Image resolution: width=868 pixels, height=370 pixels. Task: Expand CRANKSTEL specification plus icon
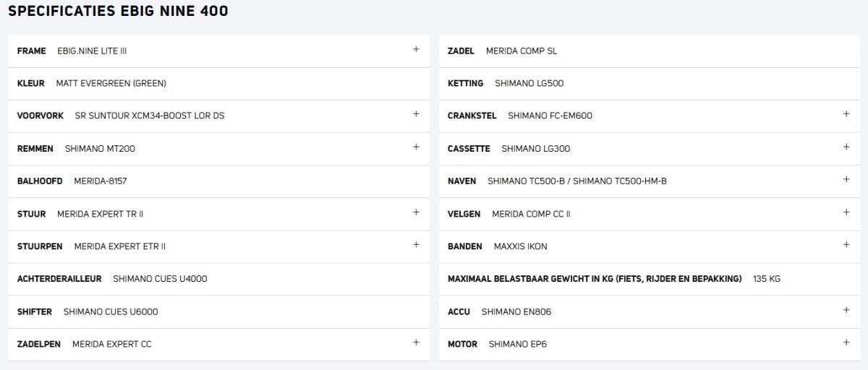point(846,114)
